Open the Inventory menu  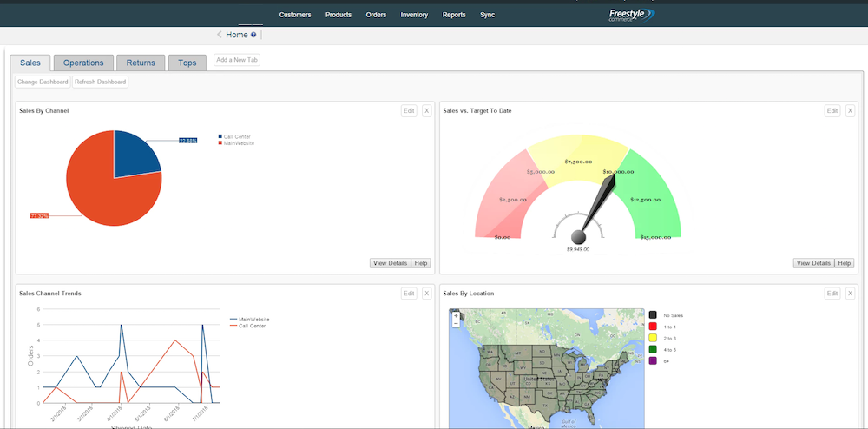pos(414,15)
